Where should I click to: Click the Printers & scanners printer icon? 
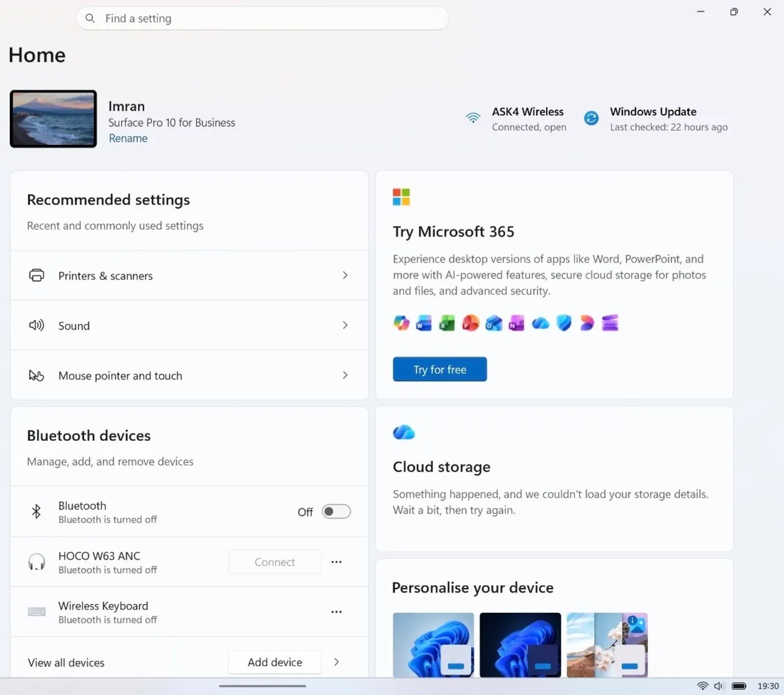click(37, 275)
